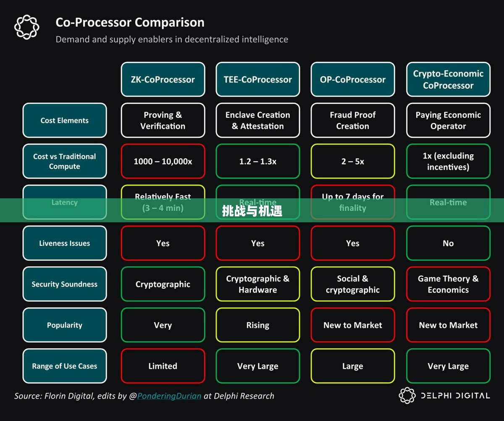Screen dimensions: 504x421
Task: Select the Crypto-Economic CoProcessor header
Action: pyautogui.click(x=448, y=79)
